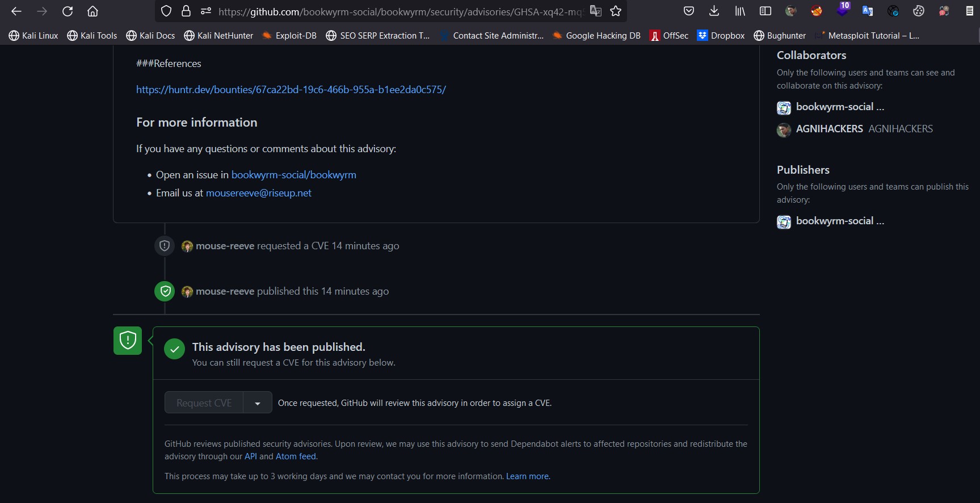The image size is (980, 503).
Task: Open Metasploit Tutorial bookmark
Action: (867, 36)
